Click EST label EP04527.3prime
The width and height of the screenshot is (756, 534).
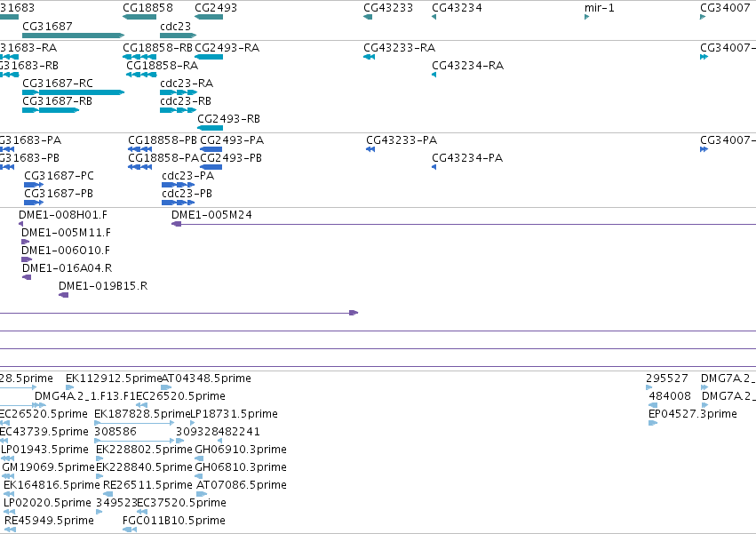point(693,414)
